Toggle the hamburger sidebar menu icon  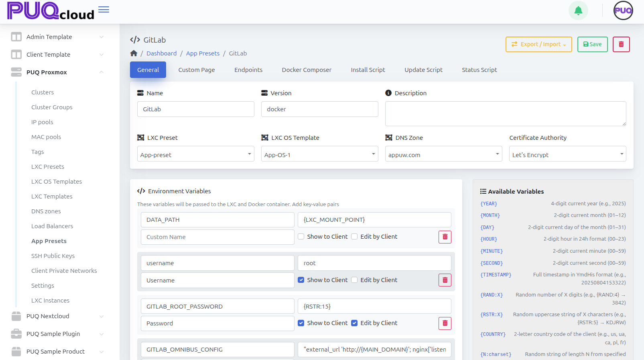click(104, 10)
